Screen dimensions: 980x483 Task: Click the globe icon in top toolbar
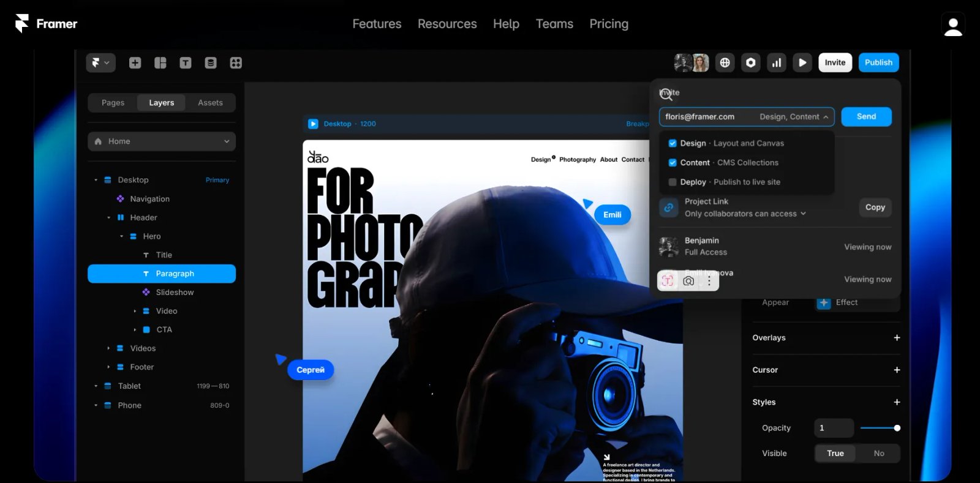tap(725, 62)
